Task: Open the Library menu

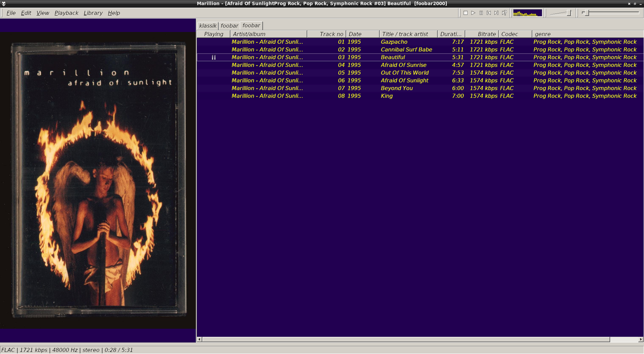Action: tap(93, 13)
